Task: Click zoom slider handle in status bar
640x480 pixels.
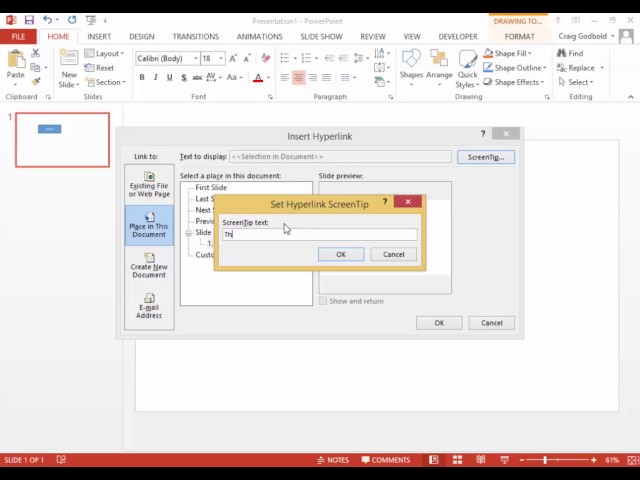Action: pos(545,460)
